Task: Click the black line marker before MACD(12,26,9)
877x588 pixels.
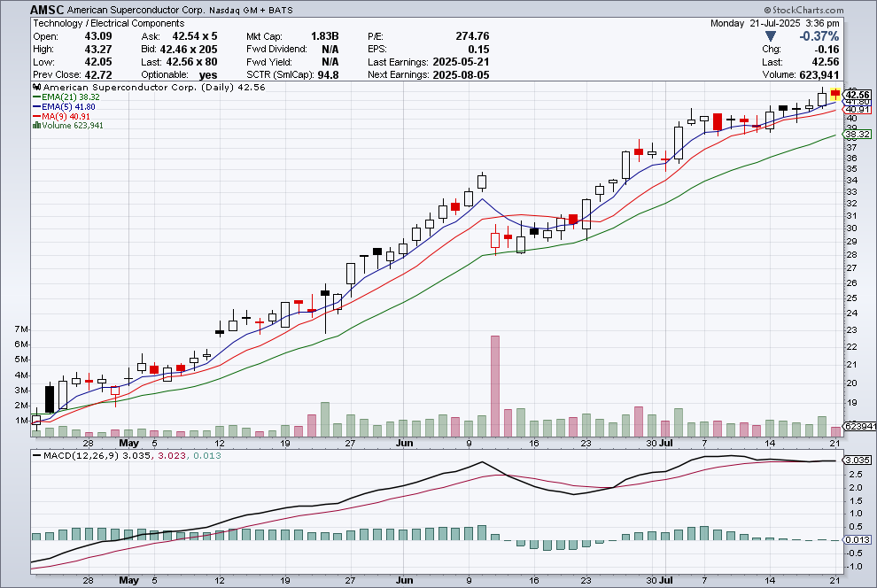Action: tap(37, 456)
